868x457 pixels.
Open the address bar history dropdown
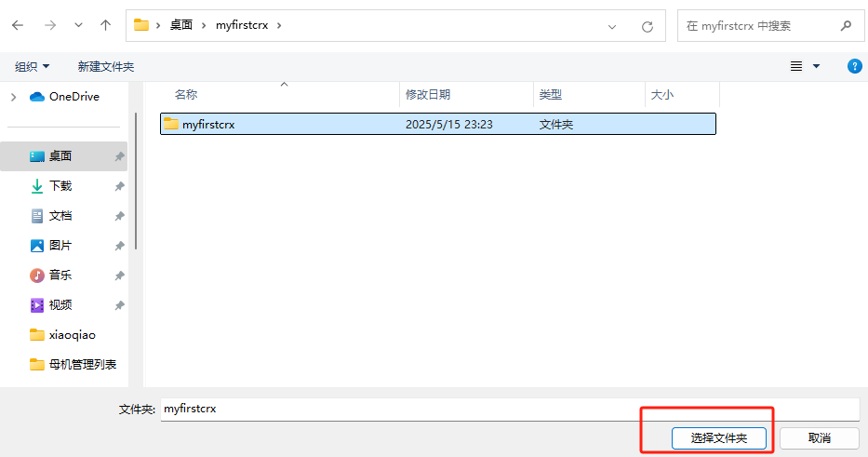pyautogui.click(x=612, y=26)
